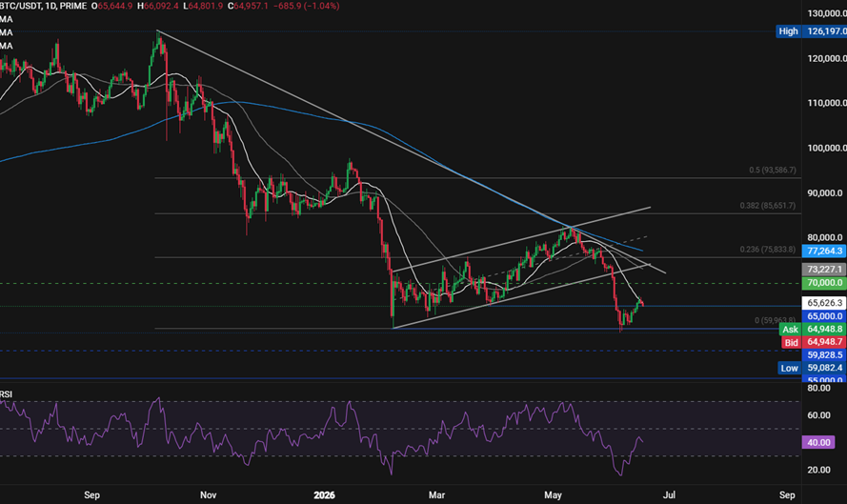Click the 90,000.0 price axis label
The width and height of the screenshot is (847, 504).
click(x=825, y=192)
